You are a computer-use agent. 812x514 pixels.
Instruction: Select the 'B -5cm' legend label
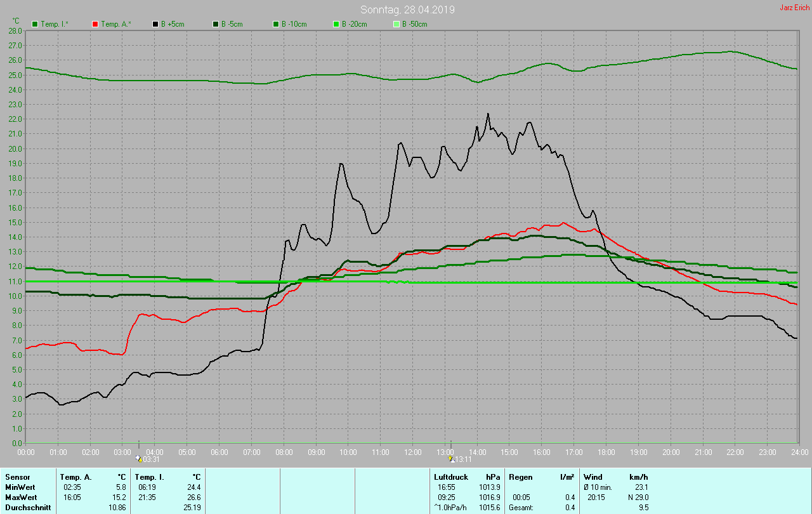[232, 24]
